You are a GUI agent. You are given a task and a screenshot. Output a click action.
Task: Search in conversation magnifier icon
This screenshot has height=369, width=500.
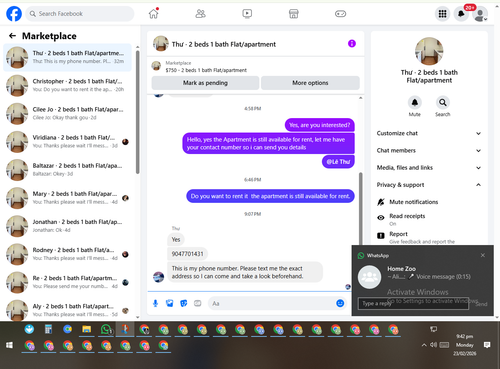click(x=443, y=102)
